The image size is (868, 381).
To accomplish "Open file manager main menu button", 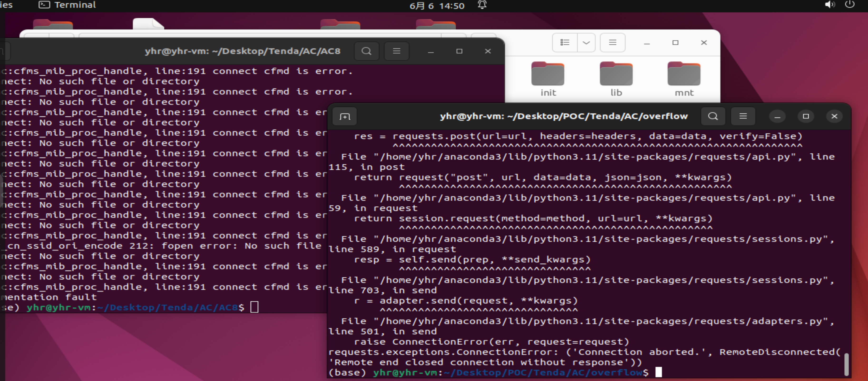I will tap(612, 43).
